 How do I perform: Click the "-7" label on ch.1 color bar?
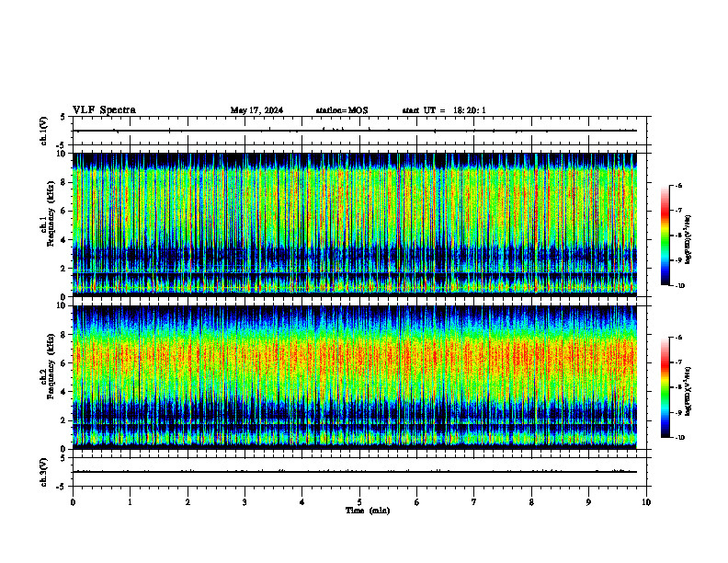[x=678, y=211]
